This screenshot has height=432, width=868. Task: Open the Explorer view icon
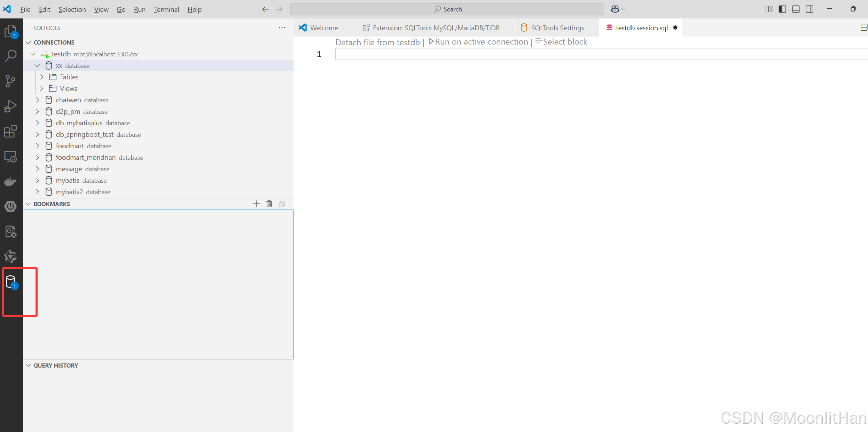click(10, 31)
